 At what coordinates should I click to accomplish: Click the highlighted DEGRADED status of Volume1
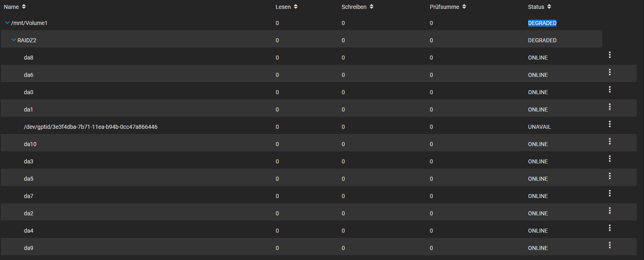point(542,23)
